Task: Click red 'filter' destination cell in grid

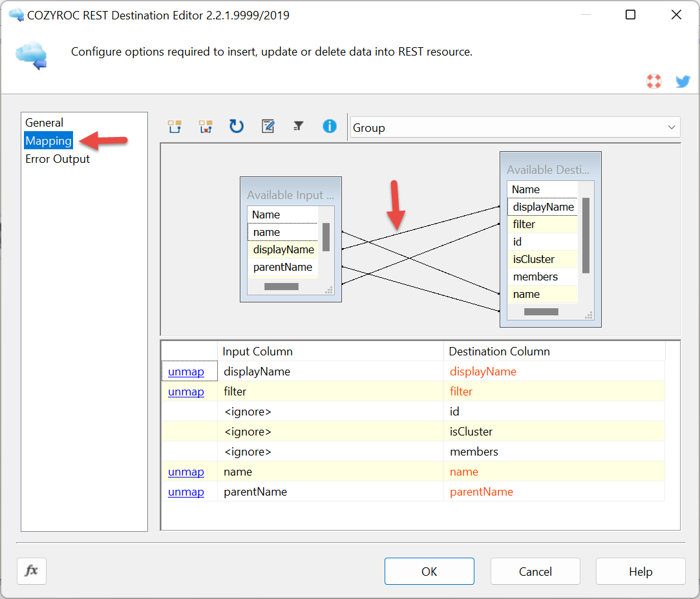Action: pos(554,392)
